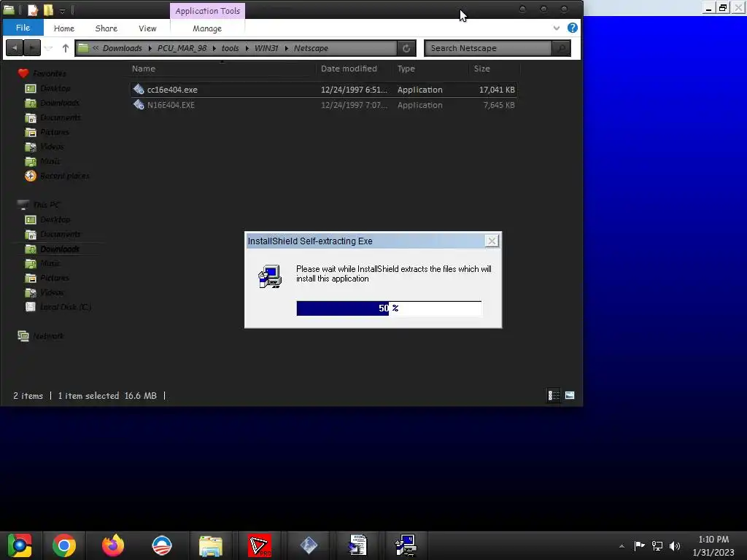Open the Properties quick access toolbar icon

pos(33,9)
